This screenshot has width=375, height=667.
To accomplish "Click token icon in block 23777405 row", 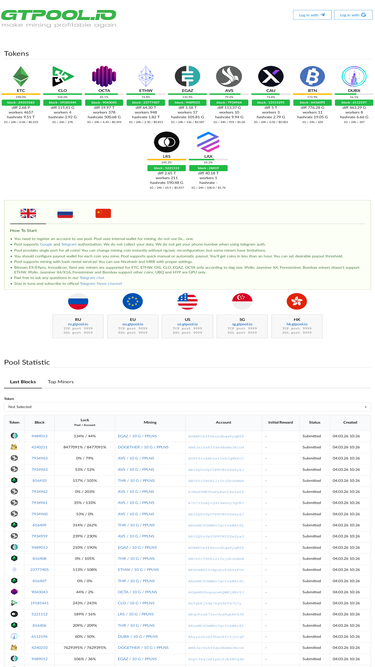I will [x=14, y=569].
